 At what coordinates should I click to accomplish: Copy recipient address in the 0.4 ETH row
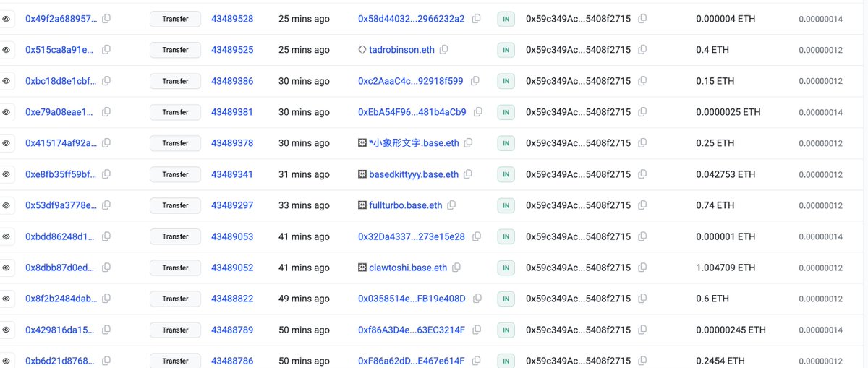pyautogui.click(x=642, y=50)
